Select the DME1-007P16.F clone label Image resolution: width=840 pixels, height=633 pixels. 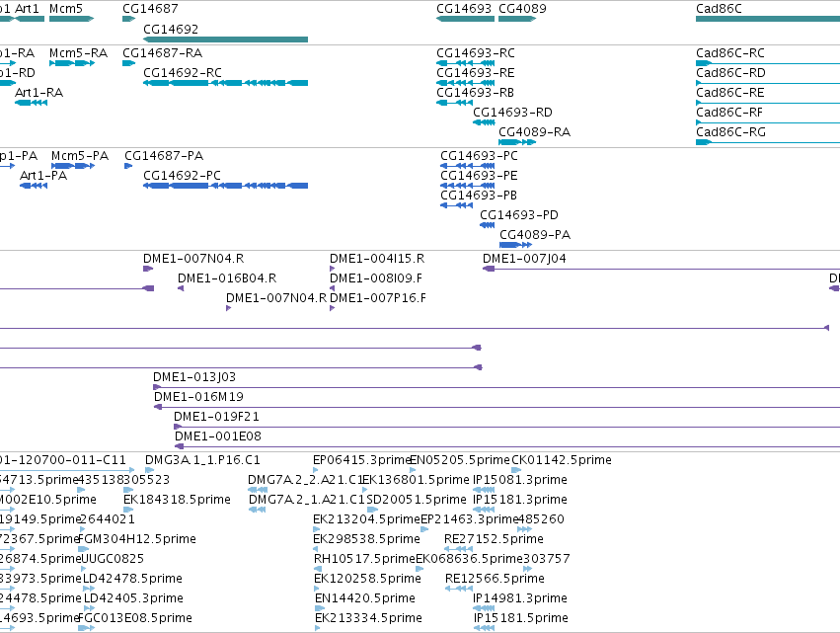click(x=378, y=298)
